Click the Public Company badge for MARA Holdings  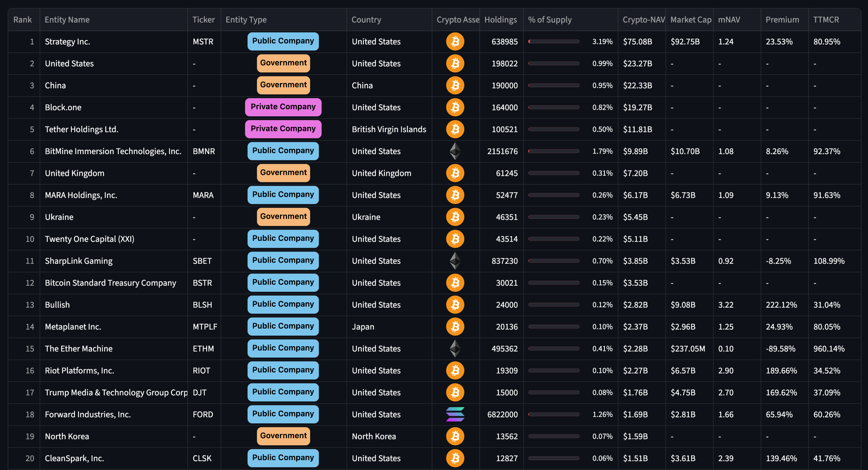point(283,195)
